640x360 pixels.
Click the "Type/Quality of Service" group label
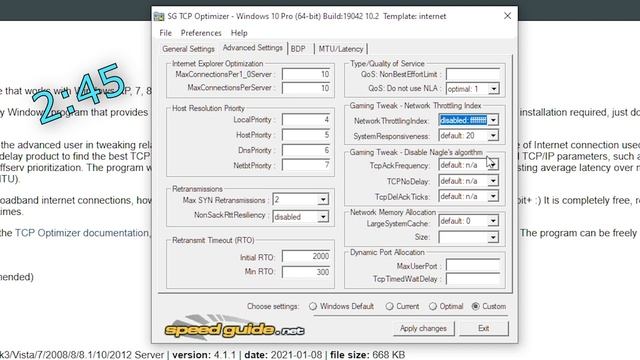387,64
